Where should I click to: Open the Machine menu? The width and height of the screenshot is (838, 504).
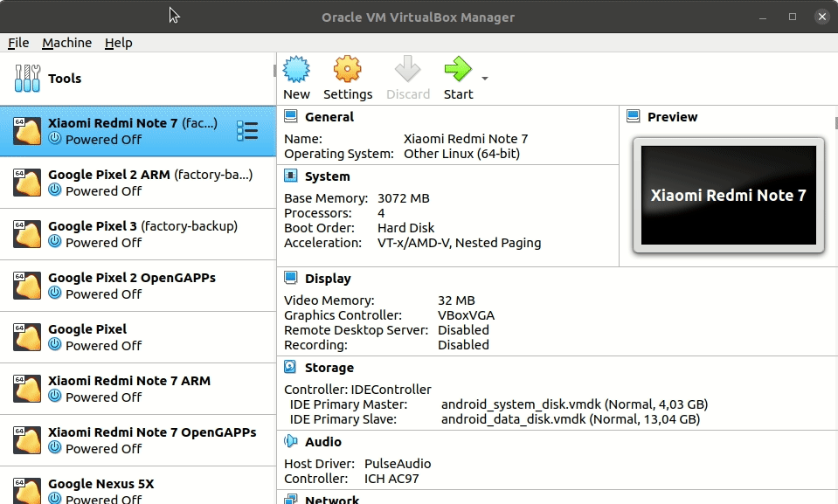(66, 42)
